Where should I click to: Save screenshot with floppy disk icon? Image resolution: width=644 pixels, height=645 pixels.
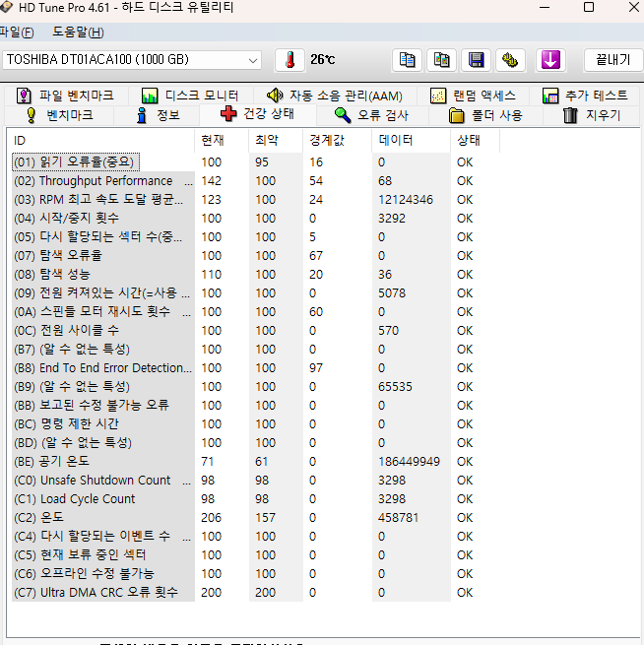tap(476, 60)
